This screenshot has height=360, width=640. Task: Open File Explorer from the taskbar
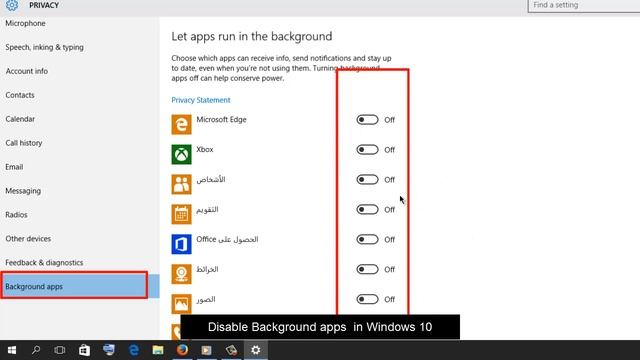[x=158, y=350]
